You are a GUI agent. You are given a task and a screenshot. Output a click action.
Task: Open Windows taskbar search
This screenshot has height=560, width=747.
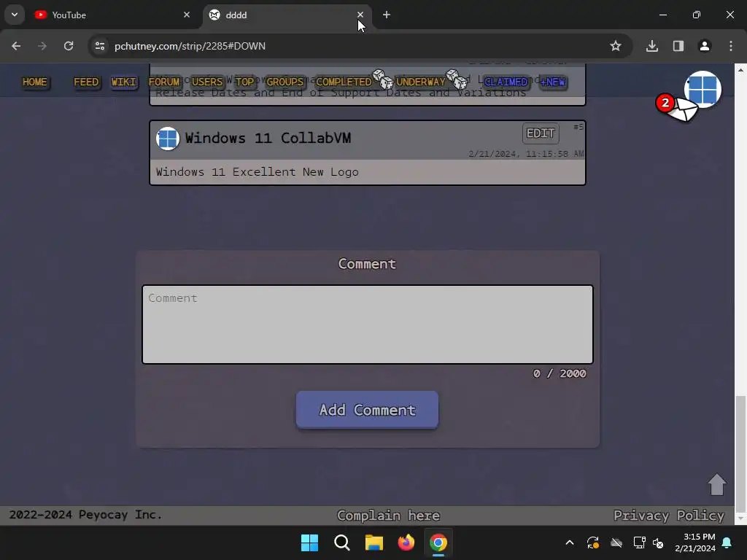(342, 542)
